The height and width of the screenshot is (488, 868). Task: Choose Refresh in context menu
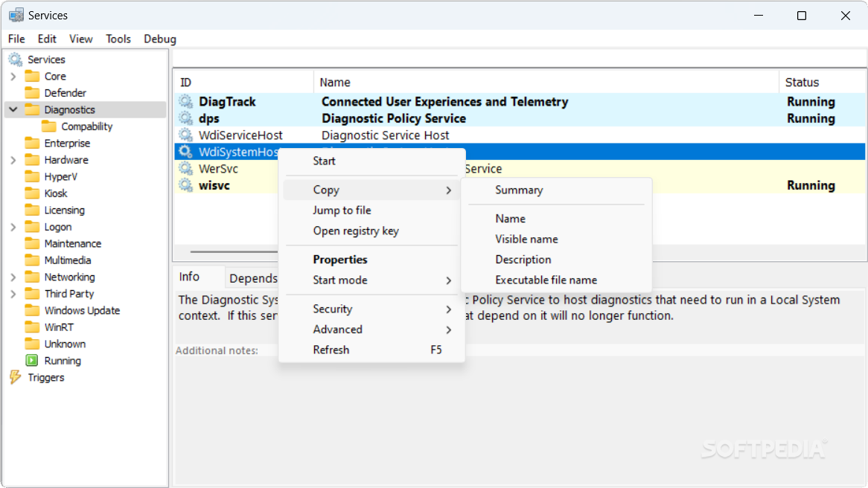371,350
